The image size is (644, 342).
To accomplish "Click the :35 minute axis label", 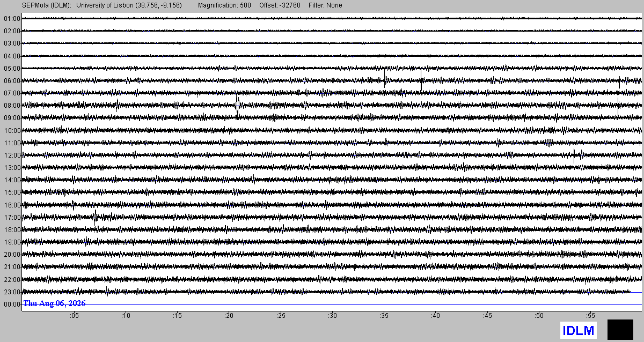I will coord(384,316).
